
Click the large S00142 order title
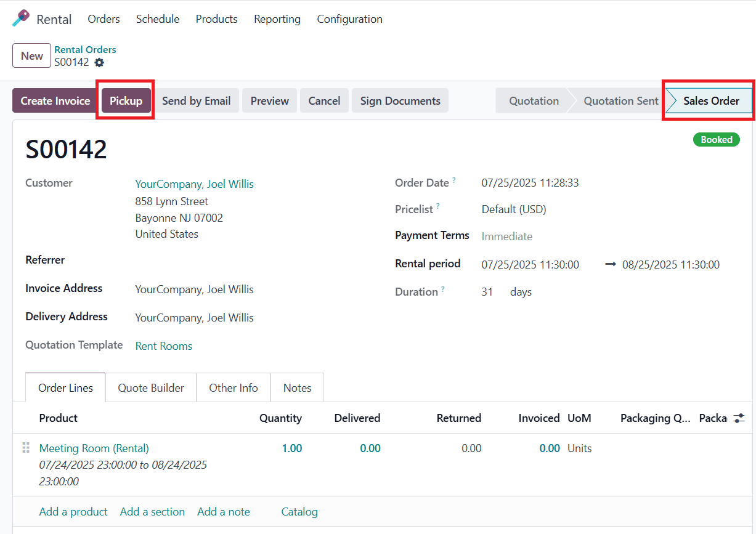tap(66, 149)
